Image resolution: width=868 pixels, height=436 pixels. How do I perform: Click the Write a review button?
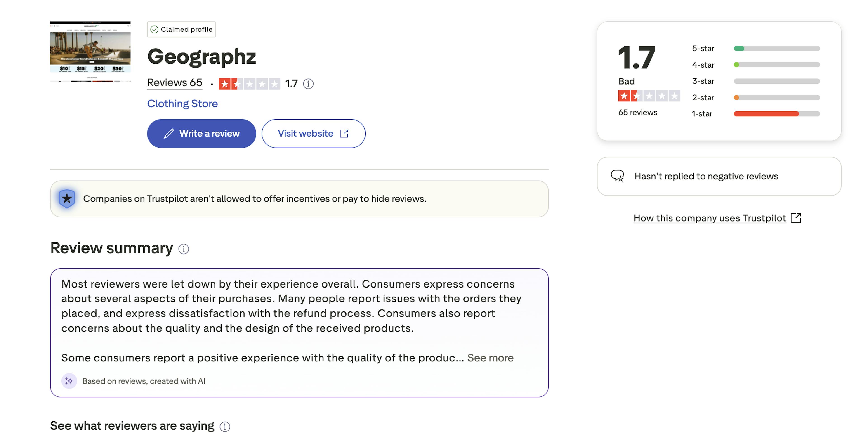[x=201, y=133]
